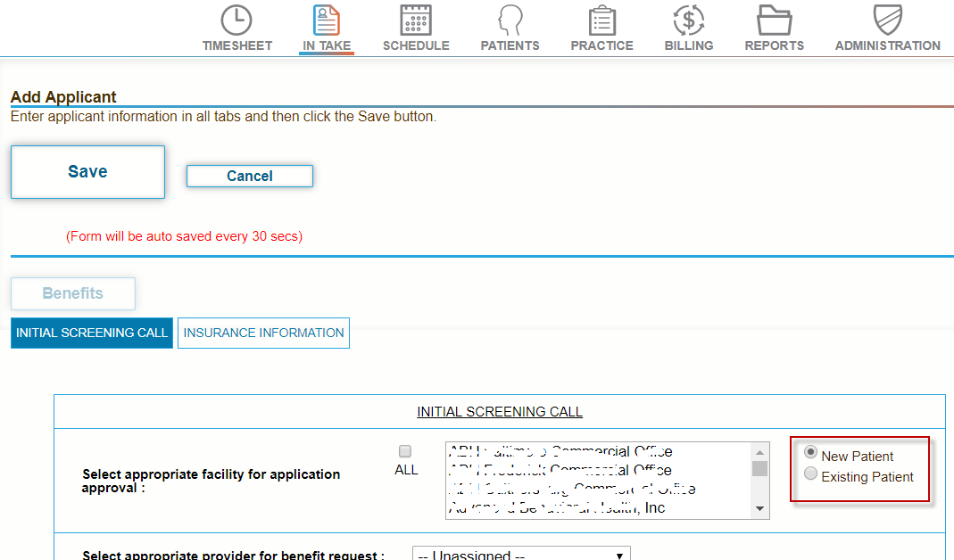Image resolution: width=954 pixels, height=560 pixels.
Task: Open the Schedule calendar icon
Action: pos(416,21)
